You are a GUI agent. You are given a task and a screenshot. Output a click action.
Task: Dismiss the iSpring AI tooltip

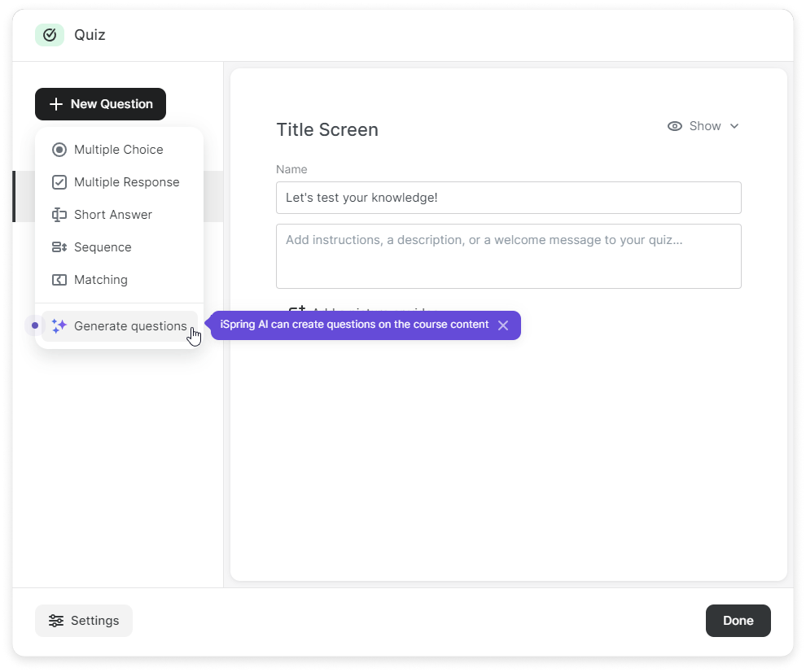[503, 325]
